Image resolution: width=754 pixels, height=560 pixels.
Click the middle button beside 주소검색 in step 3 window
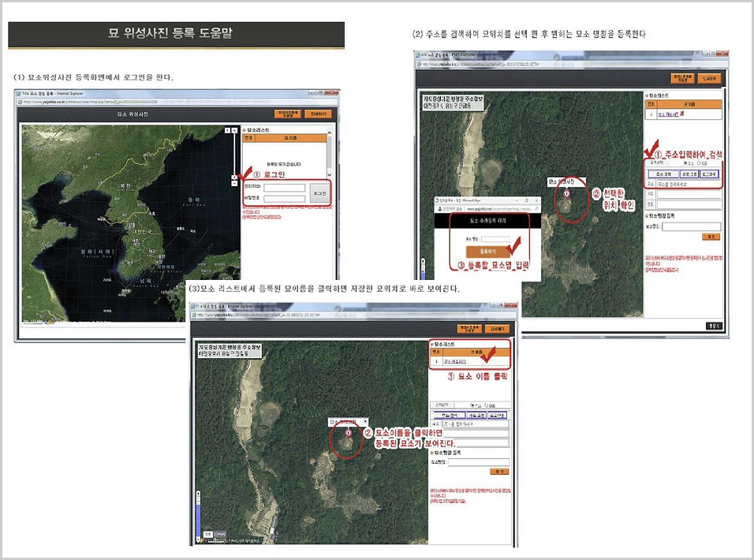tap(476, 416)
